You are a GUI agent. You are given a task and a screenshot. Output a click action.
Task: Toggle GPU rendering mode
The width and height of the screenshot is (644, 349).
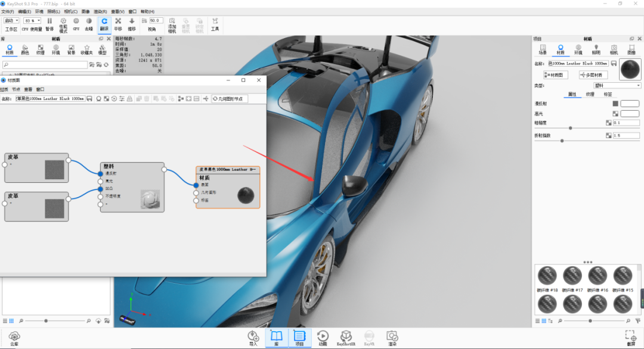coord(76,24)
